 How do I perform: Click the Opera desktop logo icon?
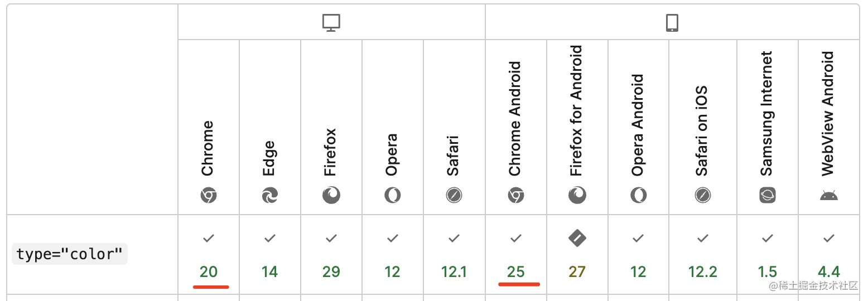click(x=393, y=195)
